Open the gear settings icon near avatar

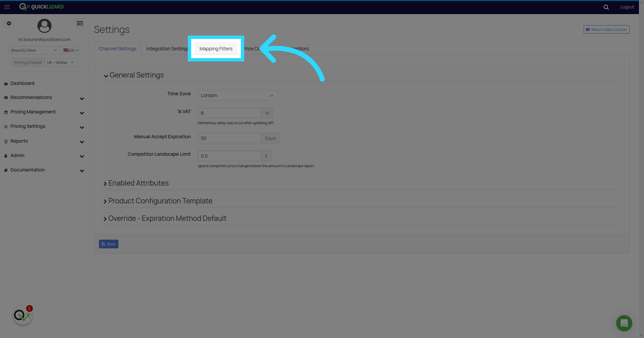point(9,23)
